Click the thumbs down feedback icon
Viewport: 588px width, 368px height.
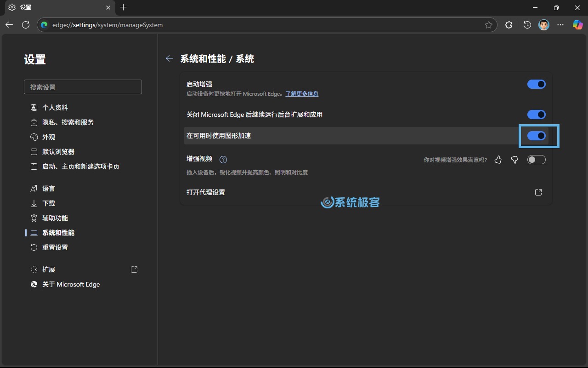click(514, 160)
